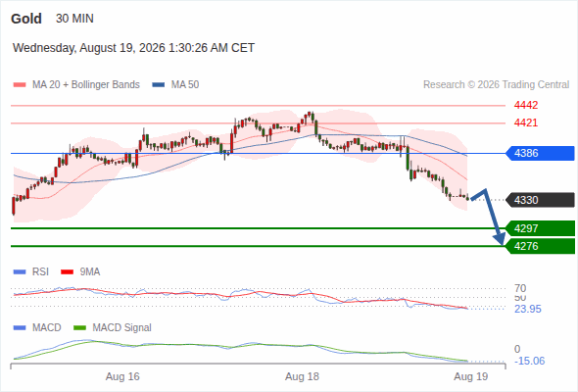Viewport: 578px width, 392px height.
Task: Click the blue 4386 pivot price tag
Action: (540, 153)
